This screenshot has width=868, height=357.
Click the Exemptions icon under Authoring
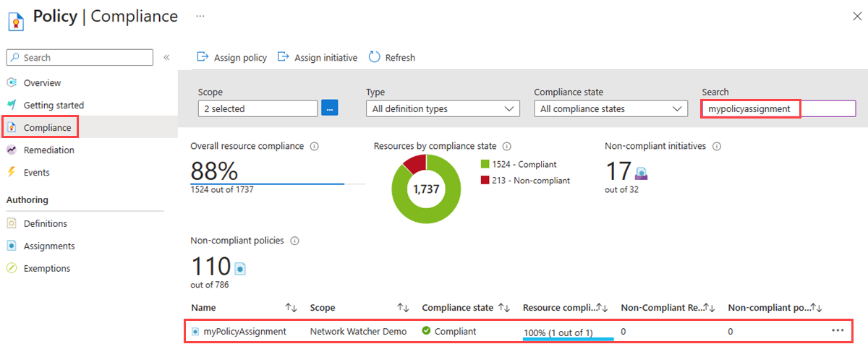(x=12, y=268)
